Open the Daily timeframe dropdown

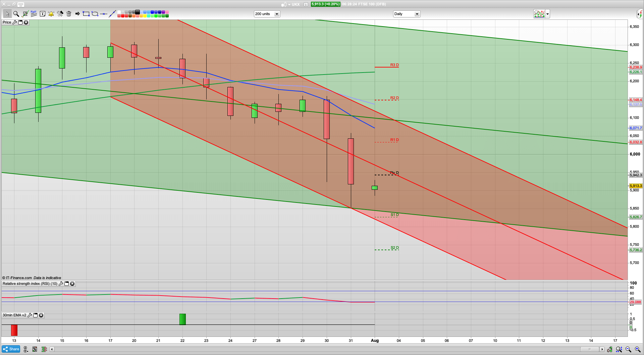pos(407,14)
